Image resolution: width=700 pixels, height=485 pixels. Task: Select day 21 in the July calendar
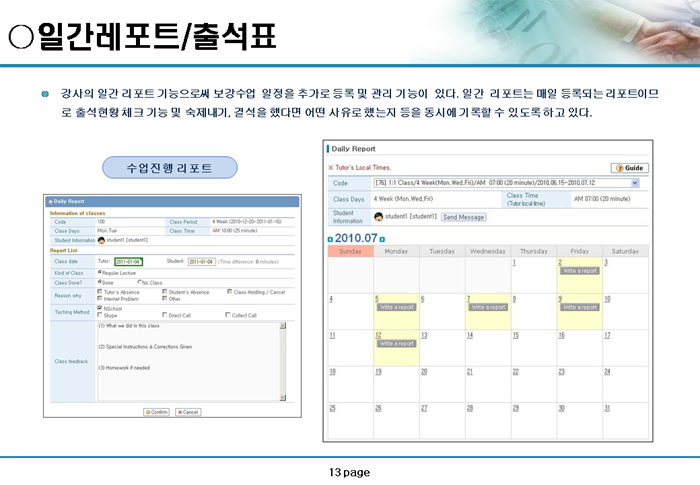470,372
